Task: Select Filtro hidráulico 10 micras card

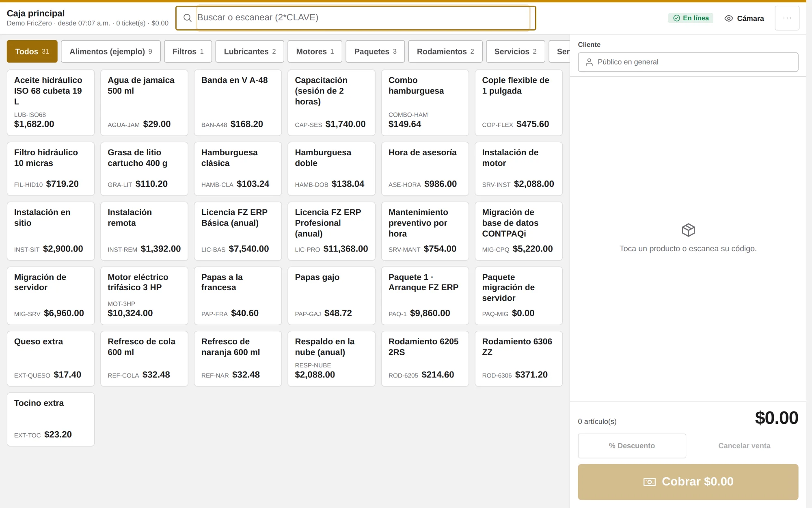Action: [51, 169]
